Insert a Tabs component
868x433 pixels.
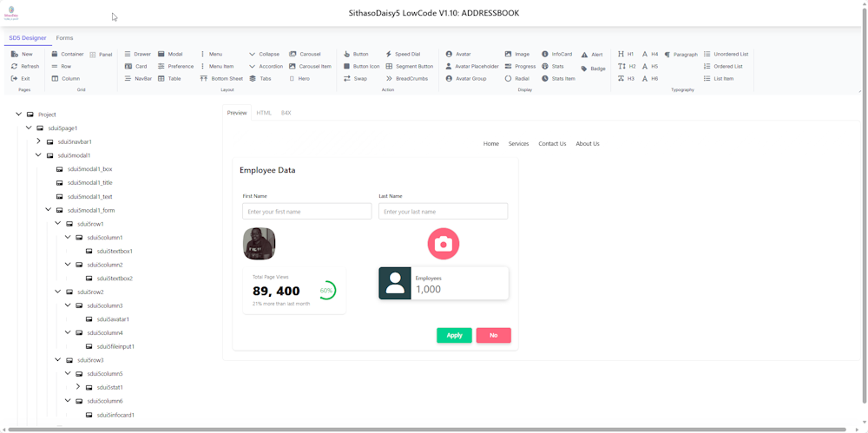[260, 79]
